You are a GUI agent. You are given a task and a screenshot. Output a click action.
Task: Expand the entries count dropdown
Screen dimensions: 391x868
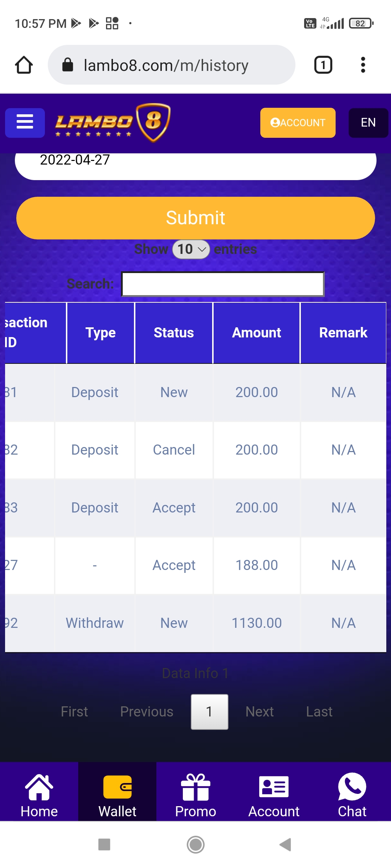pos(191,249)
